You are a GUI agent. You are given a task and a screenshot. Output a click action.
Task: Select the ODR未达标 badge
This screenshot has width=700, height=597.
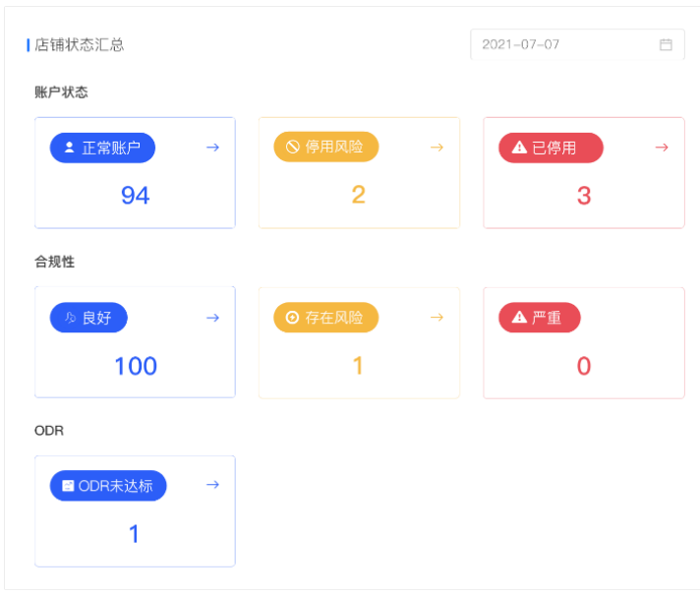coord(108,485)
